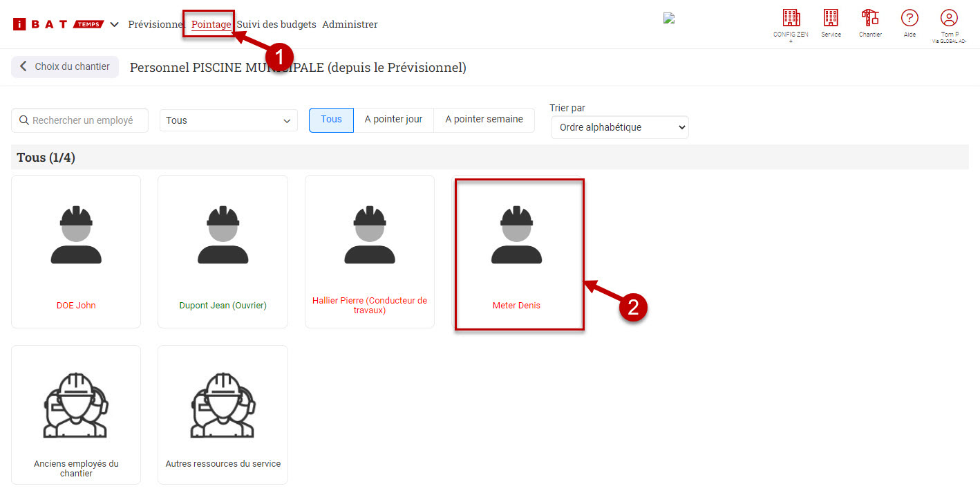Select the DOE John employee card

click(x=76, y=252)
